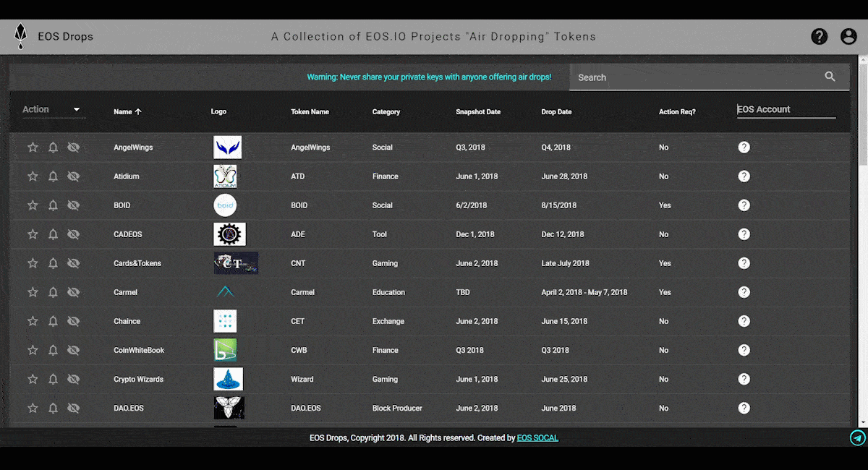
Task: Hide the CADEOS row using eye icon
Action: click(x=73, y=234)
